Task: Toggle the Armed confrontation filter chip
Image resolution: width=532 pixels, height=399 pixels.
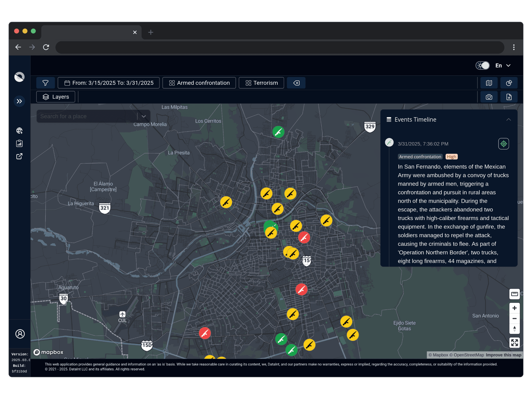Action: click(199, 83)
